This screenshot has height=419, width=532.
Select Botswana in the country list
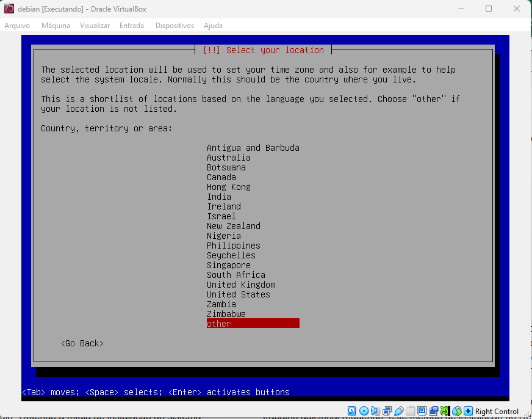[226, 168]
